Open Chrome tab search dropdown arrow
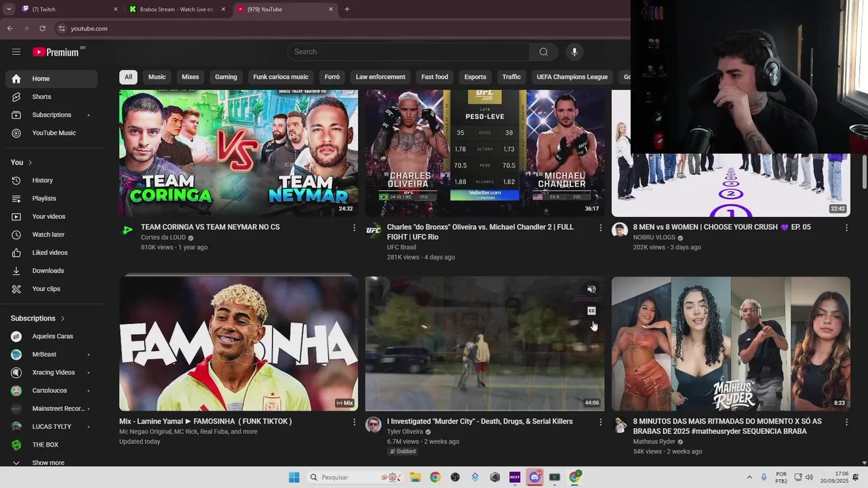The image size is (868, 488). tap(9, 9)
